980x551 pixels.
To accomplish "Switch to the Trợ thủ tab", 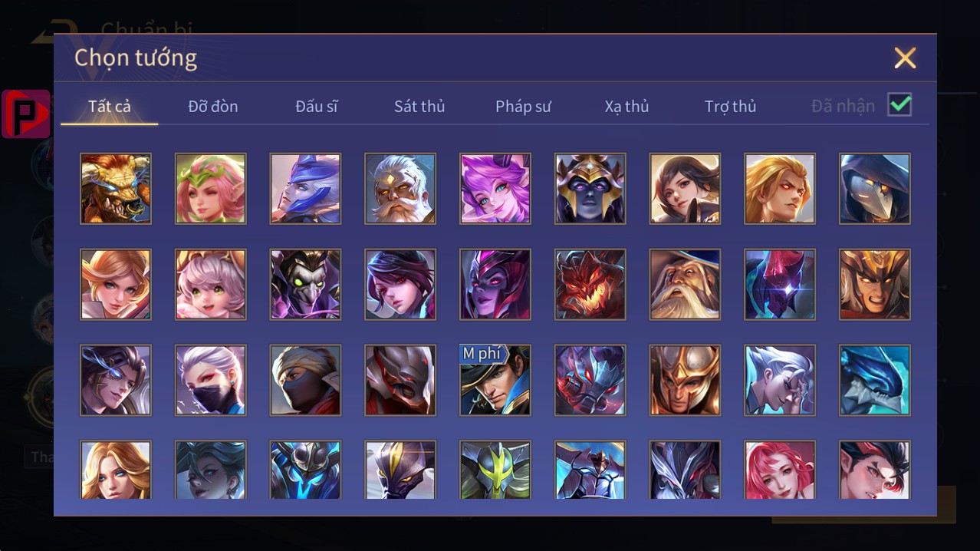I will point(730,107).
